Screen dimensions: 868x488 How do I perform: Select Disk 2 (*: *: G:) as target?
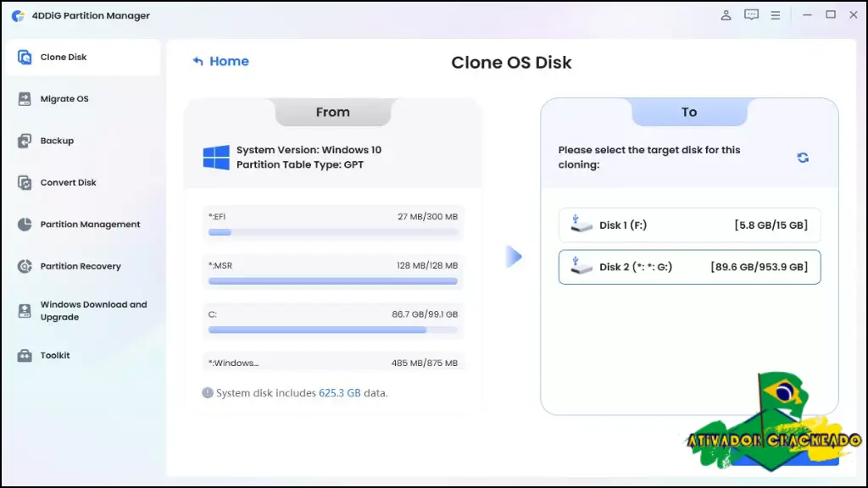[x=689, y=267]
